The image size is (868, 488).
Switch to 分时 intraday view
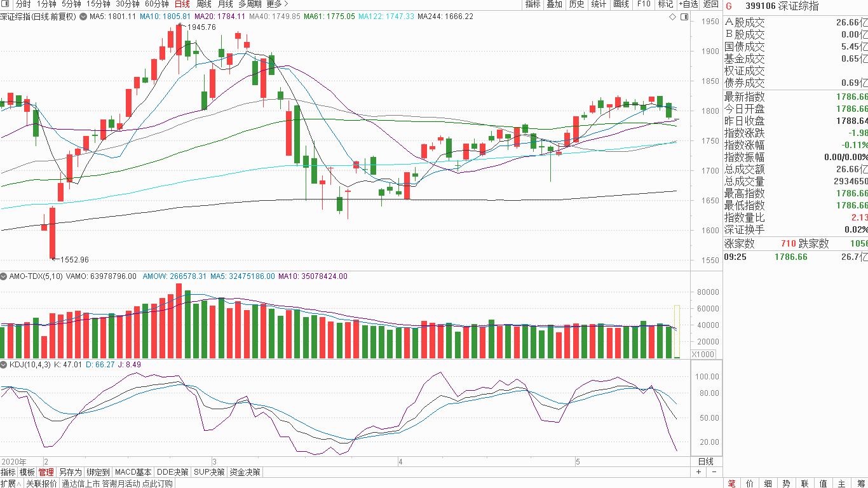click(x=24, y=4)
